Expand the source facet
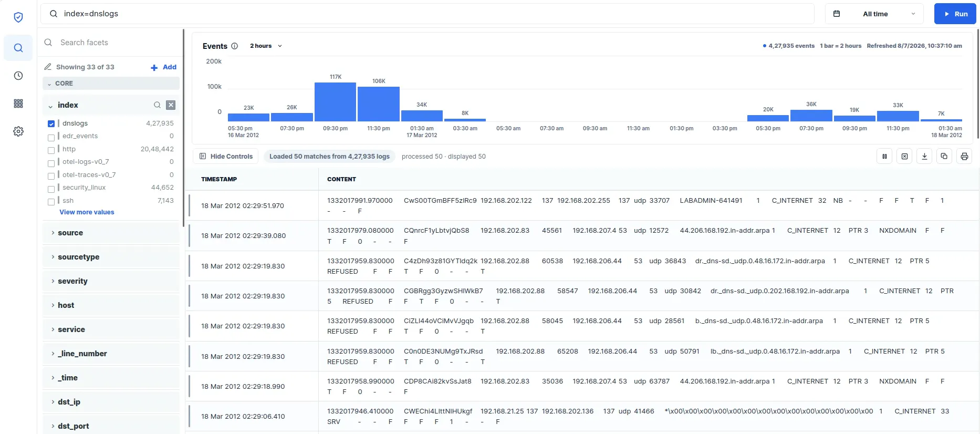The width and height of the screenshot is (980, 434). [111, 233]
